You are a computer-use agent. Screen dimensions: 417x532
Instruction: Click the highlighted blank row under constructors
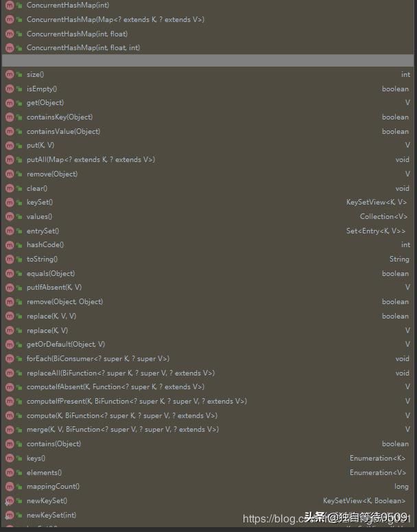coord(207,60)
